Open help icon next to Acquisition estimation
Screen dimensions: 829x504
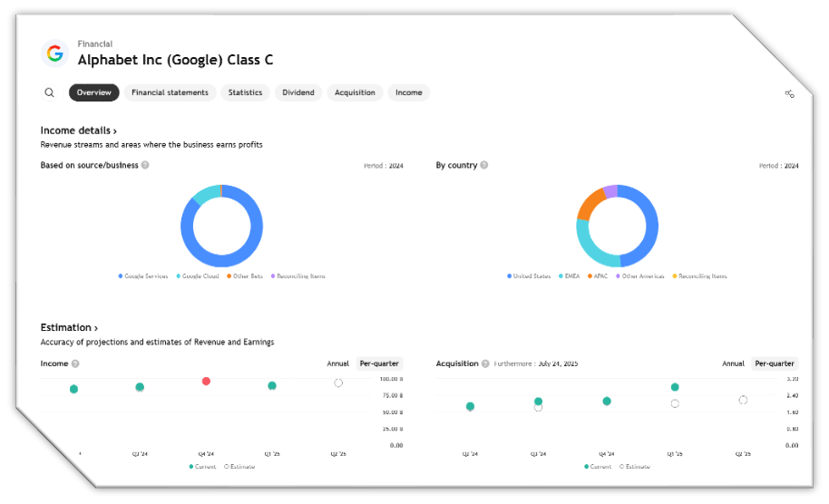485,363
